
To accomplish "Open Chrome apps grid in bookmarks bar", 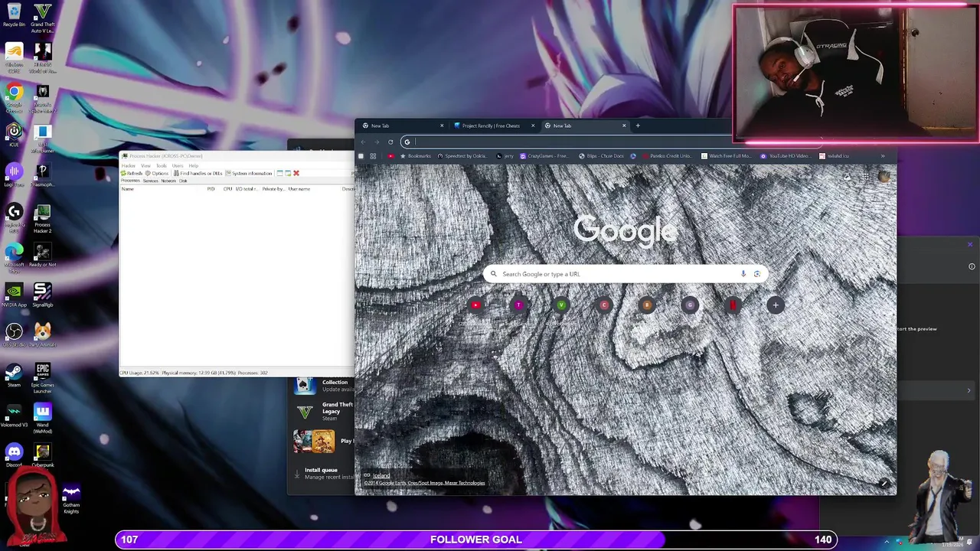I will click(373, 156).
